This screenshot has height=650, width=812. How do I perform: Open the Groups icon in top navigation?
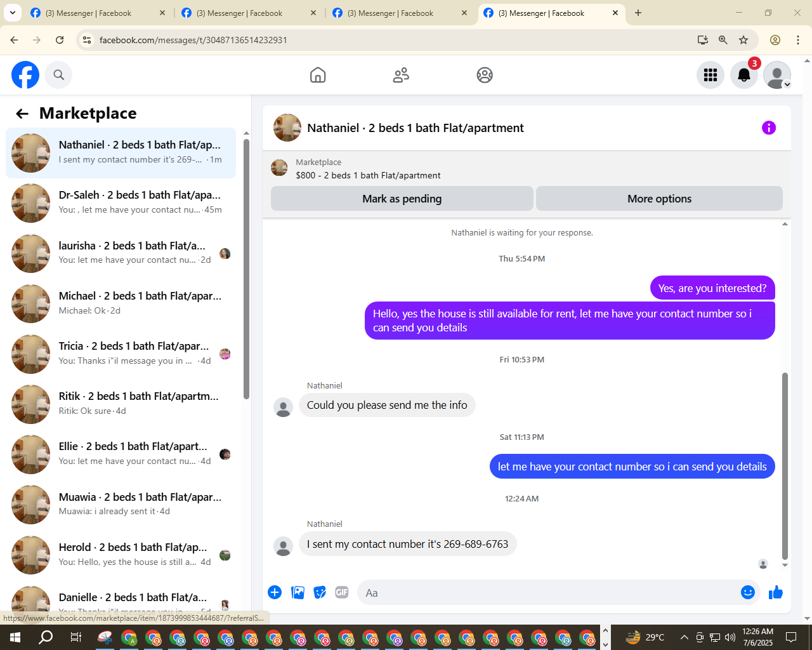[485, 75]
